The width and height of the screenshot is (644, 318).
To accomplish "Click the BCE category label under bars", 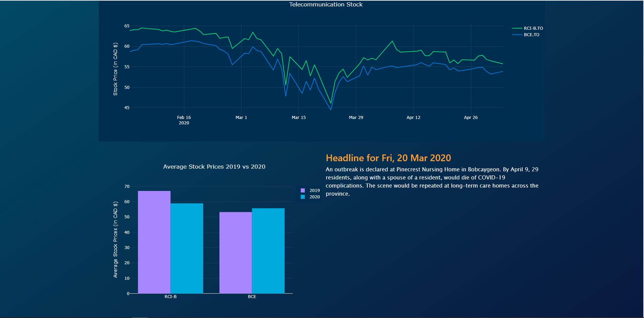I will (x=252, y=297).
